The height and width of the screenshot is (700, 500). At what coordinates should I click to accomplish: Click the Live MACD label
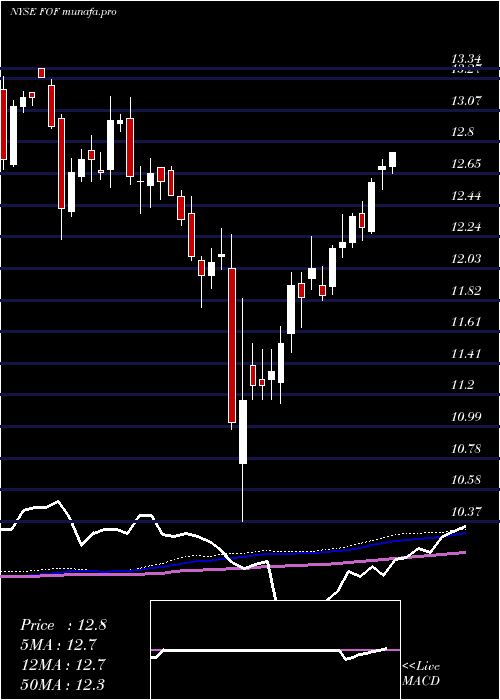421,674
